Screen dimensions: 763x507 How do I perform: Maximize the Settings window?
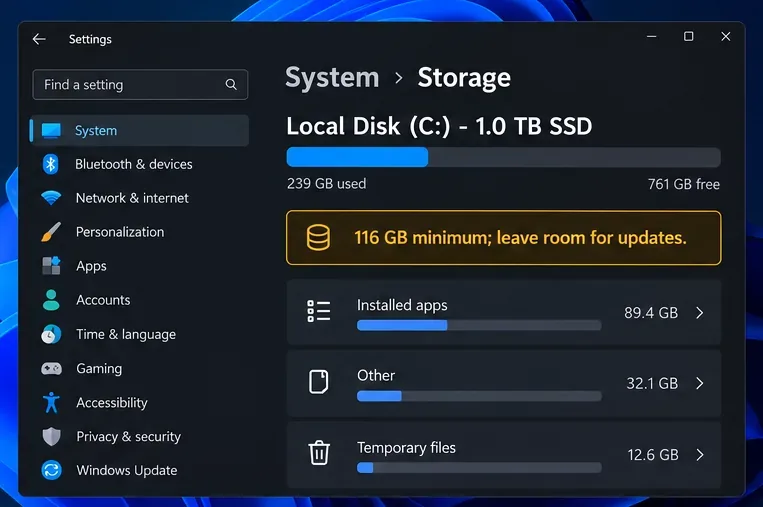click(x=689, y=36)
